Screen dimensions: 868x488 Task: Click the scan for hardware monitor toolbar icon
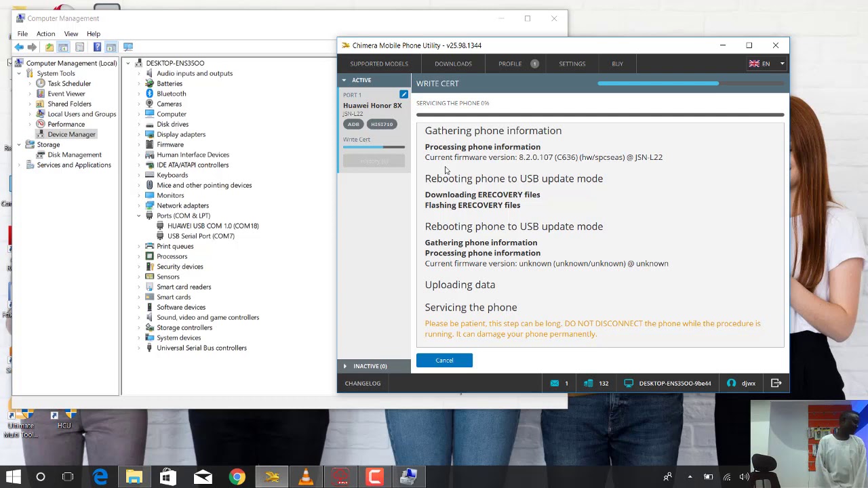click(128, 47)
